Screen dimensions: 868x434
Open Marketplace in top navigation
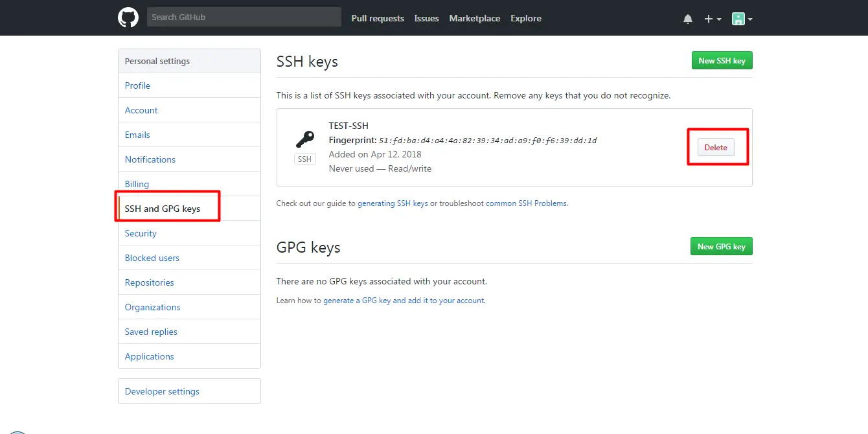[x=475, y=18]
